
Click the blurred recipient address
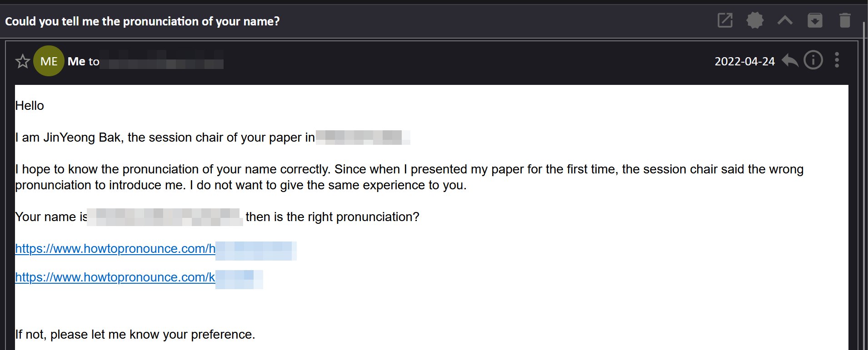click(162, 60)
